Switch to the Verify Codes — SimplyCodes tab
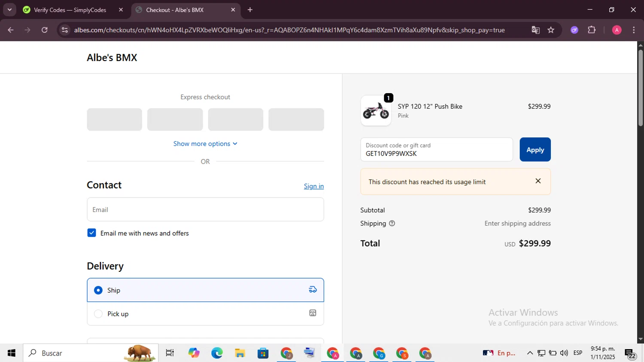644x362 pixels. pyautogui.click(x=70, y=10)
